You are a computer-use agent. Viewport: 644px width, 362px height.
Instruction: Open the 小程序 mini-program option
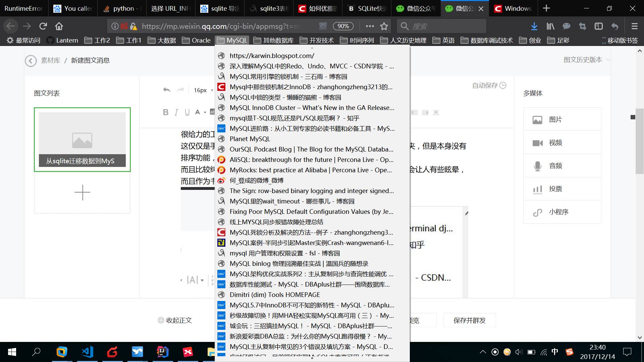(x=558, y=212)
